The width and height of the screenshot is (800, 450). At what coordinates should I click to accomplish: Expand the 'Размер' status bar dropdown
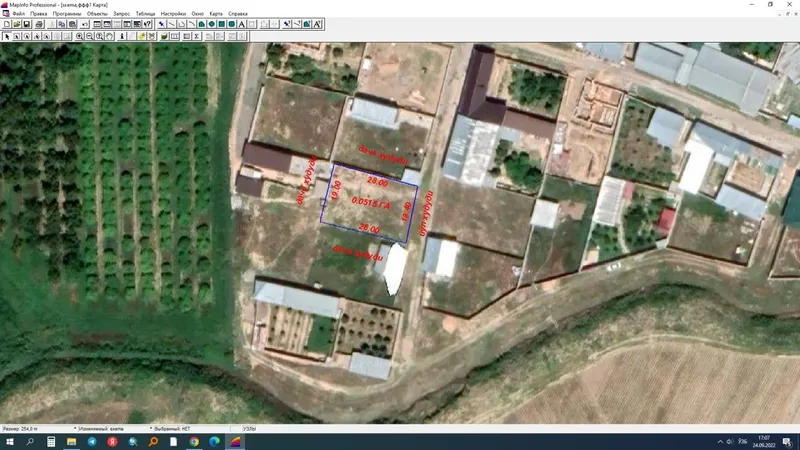(x=75, y=428)
